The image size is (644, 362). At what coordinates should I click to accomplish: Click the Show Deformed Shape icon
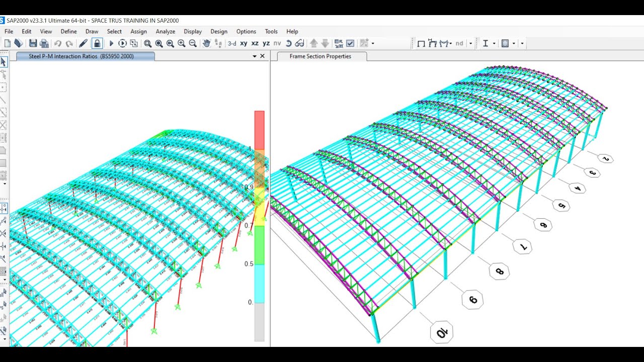432,43
